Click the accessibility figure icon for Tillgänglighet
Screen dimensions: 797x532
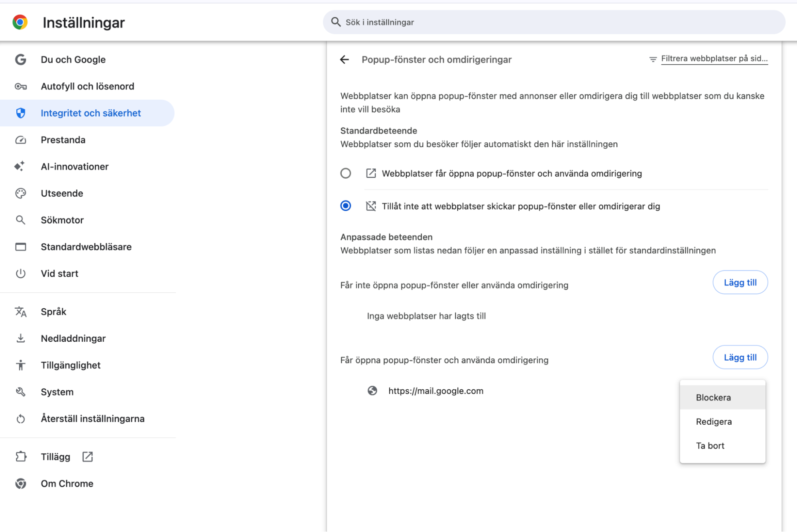21,365
